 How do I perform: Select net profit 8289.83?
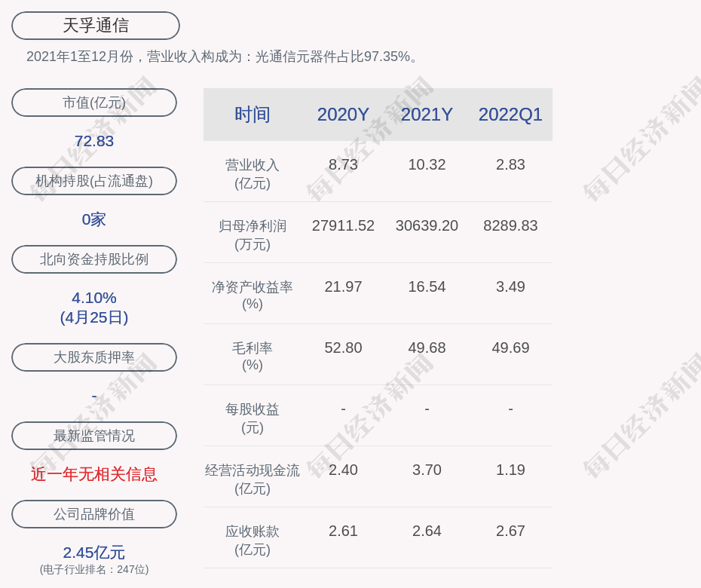tap(510, 225)
